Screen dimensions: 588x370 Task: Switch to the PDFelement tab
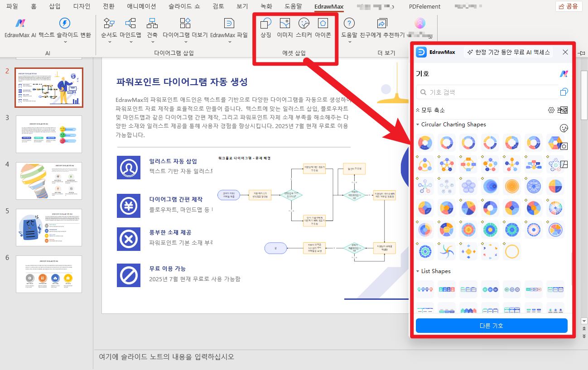tap(424, 6)
